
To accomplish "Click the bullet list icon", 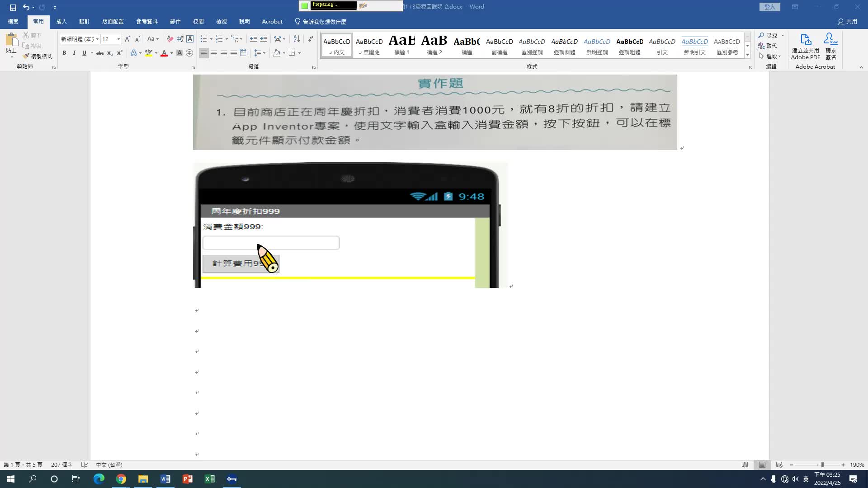I will [204, 39].
